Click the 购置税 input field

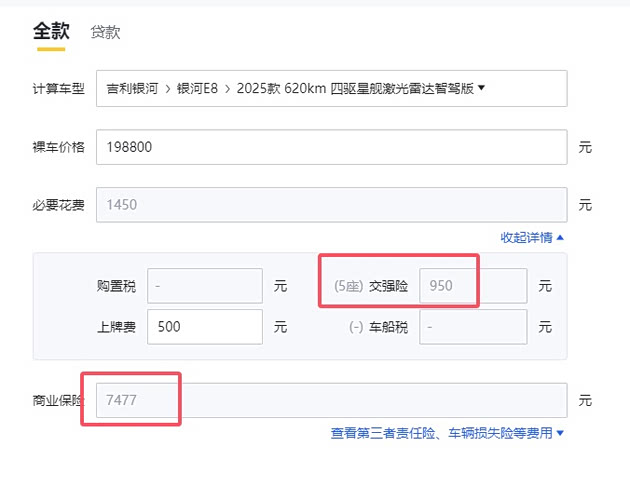click(205, 286)
